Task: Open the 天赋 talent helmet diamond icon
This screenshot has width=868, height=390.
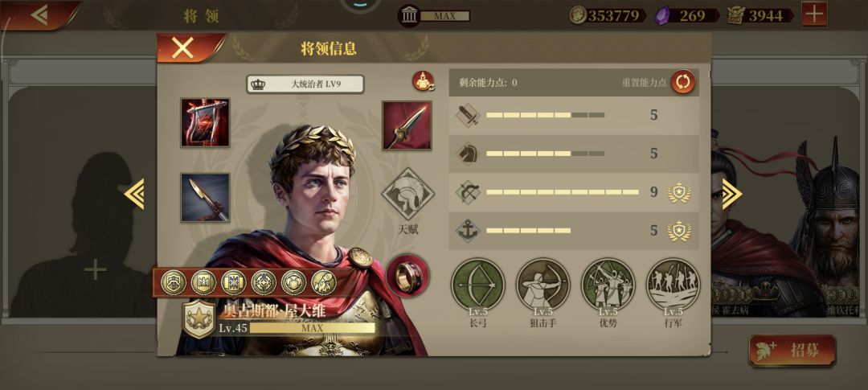Action: tap(408, 195)
